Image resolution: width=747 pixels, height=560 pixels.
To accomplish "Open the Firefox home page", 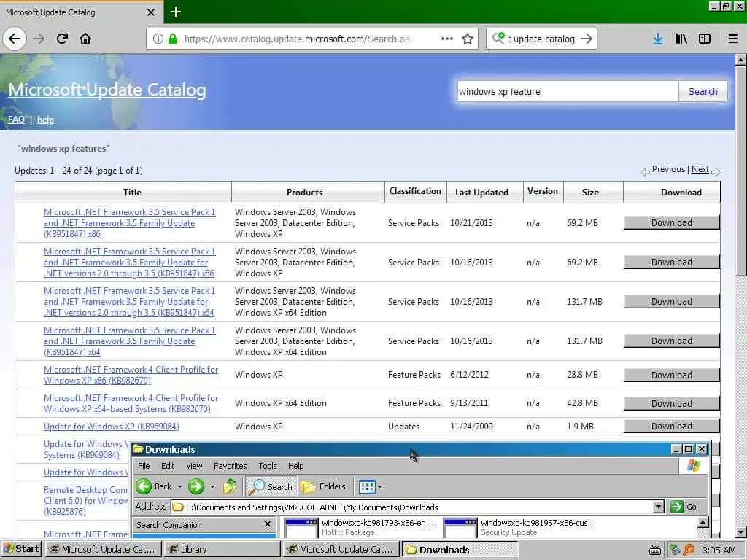I will click(85, 39).
